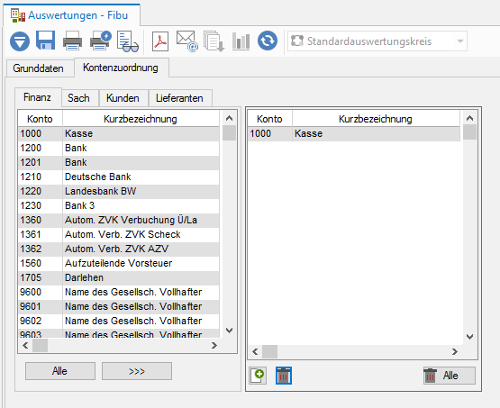
Task: Click the Auswertungen - Fibu title tab
Action: (x=72, y=15)
